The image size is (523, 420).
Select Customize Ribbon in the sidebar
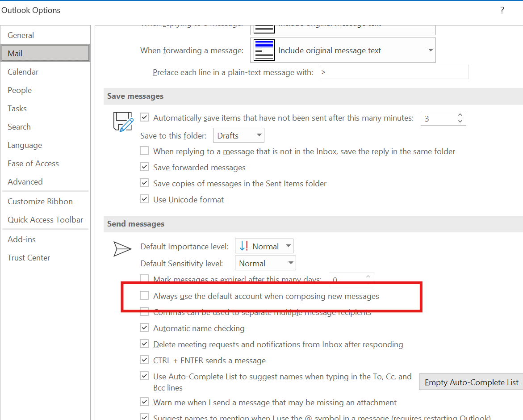(x=40, y=201)
